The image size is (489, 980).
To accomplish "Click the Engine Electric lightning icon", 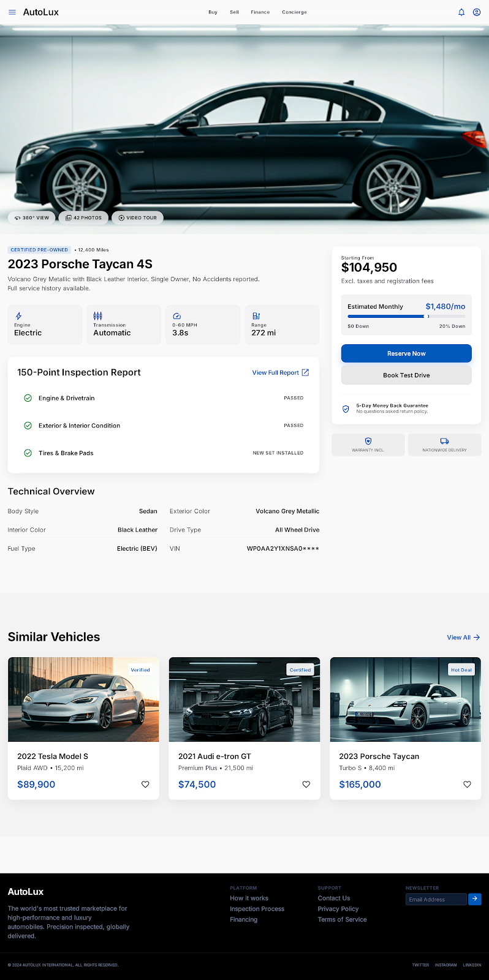I will coord(18,316).
